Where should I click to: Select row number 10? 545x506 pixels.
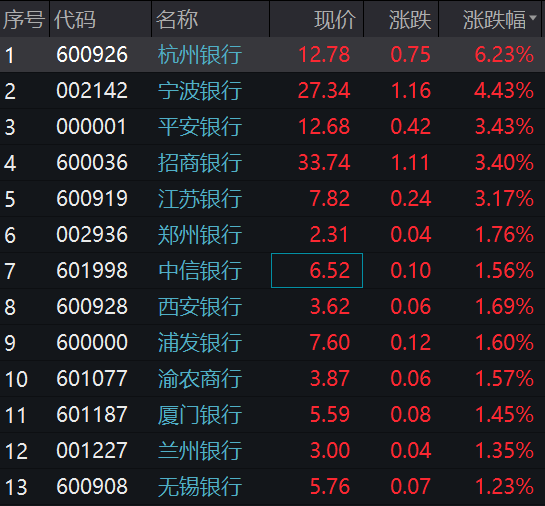[16, 380]
